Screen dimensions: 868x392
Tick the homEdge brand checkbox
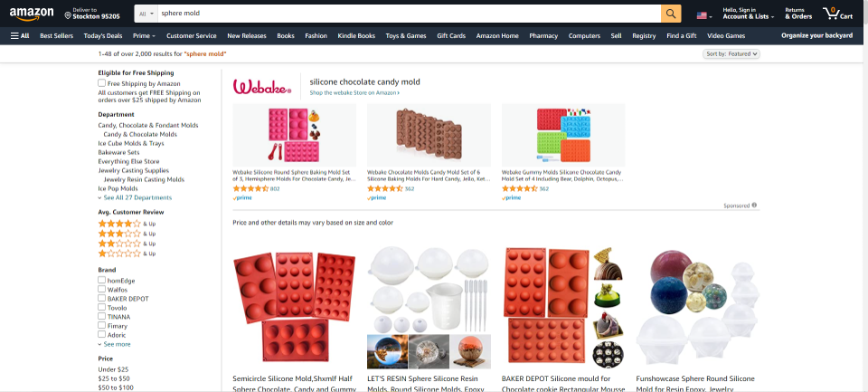tap(102, 281)
